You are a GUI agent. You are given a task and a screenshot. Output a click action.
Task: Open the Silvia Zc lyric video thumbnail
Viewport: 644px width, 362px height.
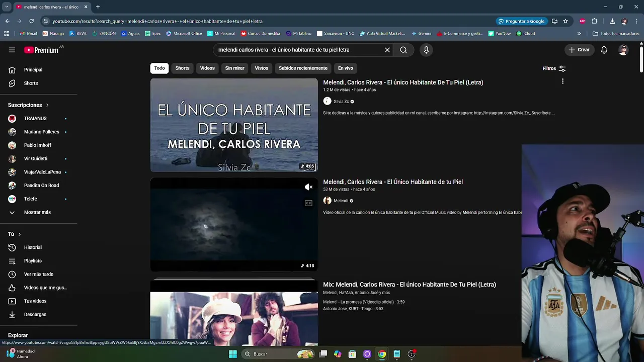234,125
